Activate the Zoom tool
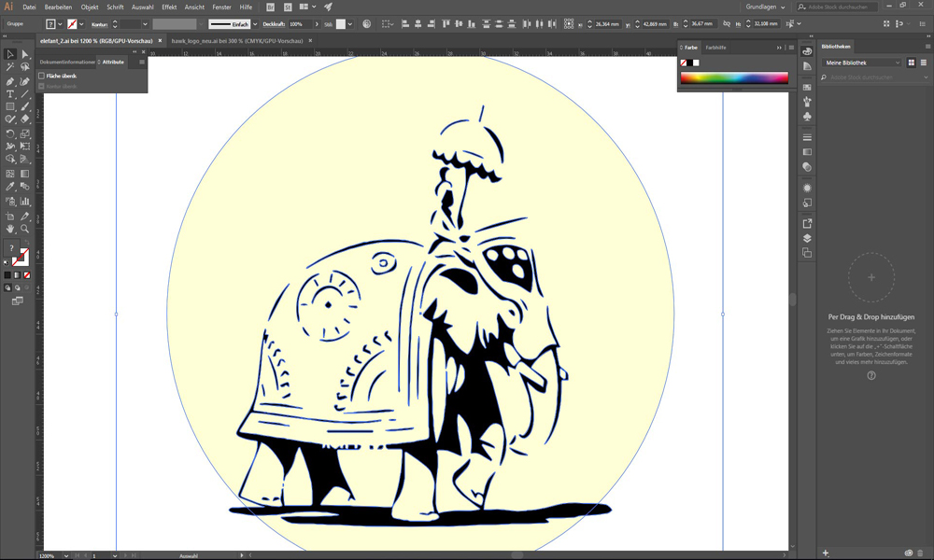 pos(25,228)
